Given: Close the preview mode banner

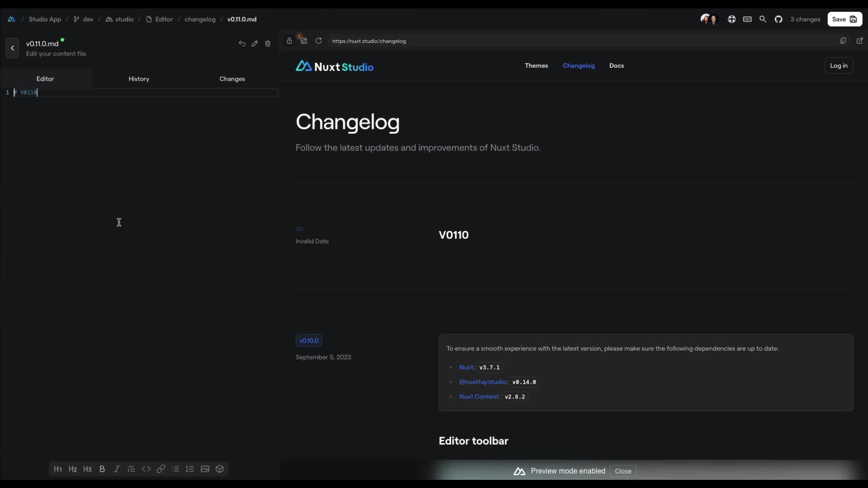Looking at the screenshot, I should pyautogui.click(x=623, y=471).
